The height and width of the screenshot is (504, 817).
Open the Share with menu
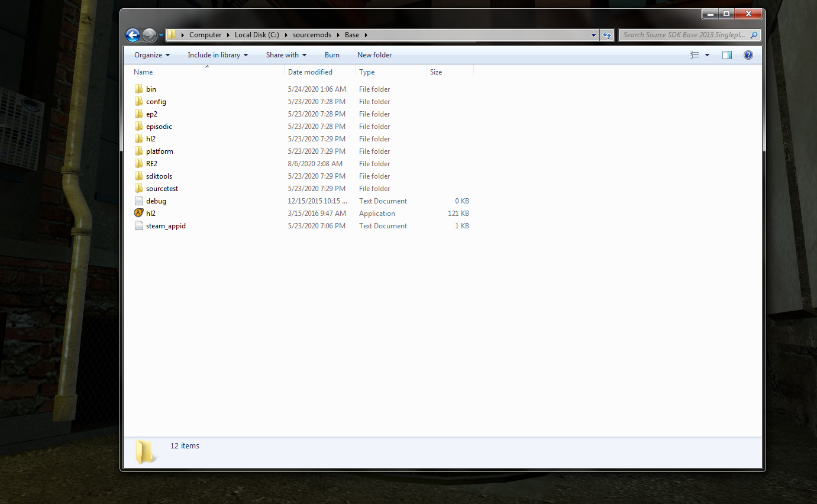tap(286, 55)
